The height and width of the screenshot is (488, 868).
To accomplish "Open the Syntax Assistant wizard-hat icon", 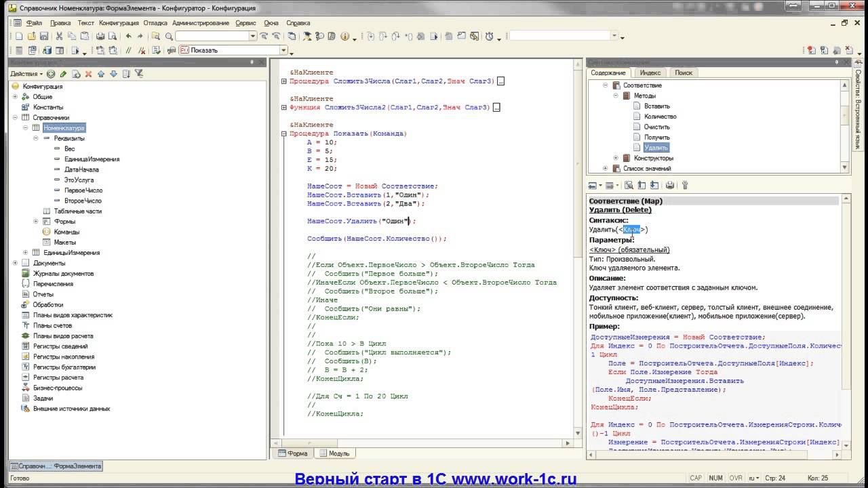I will 306,36.
